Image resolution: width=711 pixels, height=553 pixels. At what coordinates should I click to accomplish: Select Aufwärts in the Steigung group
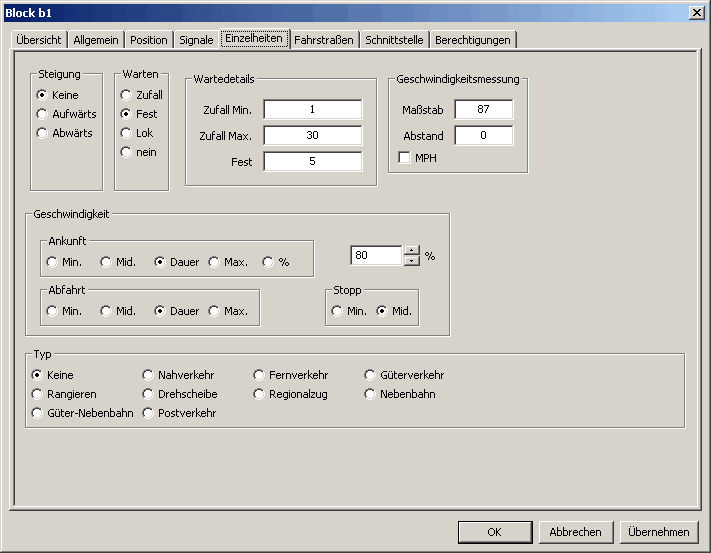tap(42, 114)
